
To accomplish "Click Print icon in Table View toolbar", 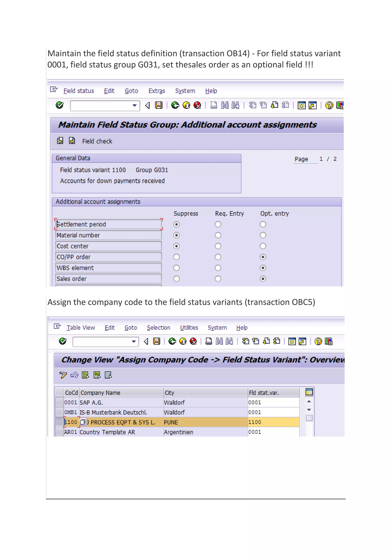I will (209, 341).
